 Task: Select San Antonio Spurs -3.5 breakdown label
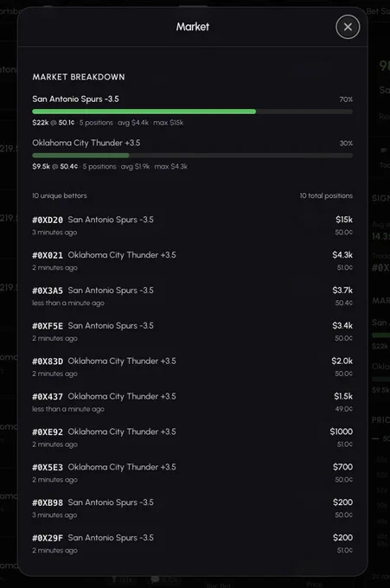75,99
